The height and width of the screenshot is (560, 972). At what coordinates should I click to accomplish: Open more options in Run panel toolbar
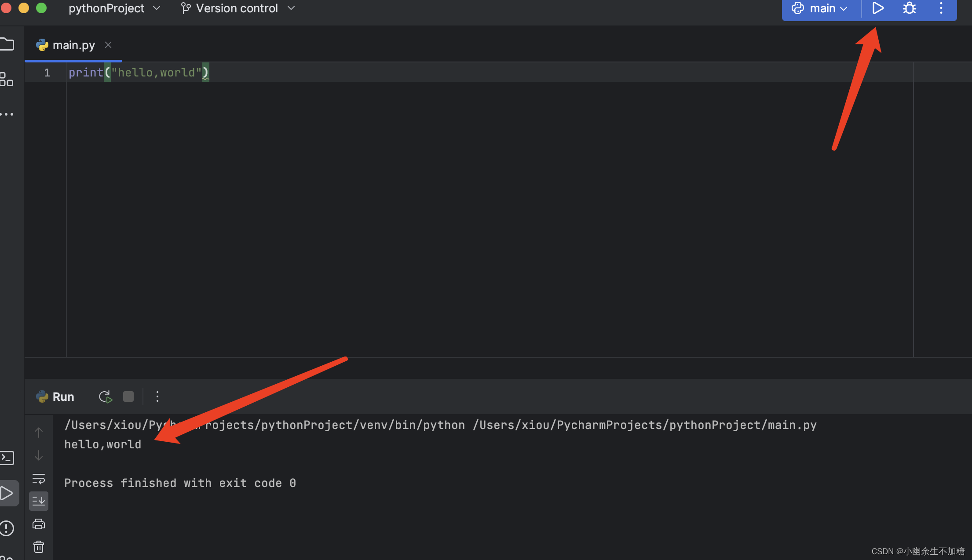[157, 397]
